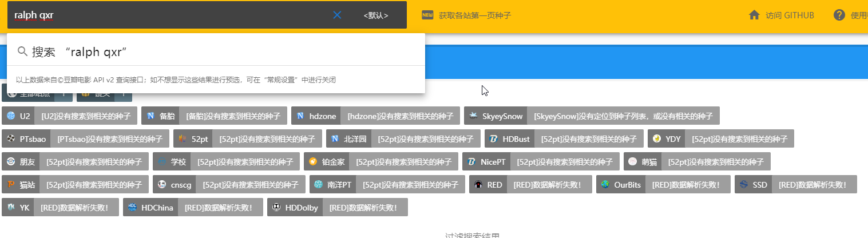
Task: Clear the search box with X icon
Action: click(337, 15)
